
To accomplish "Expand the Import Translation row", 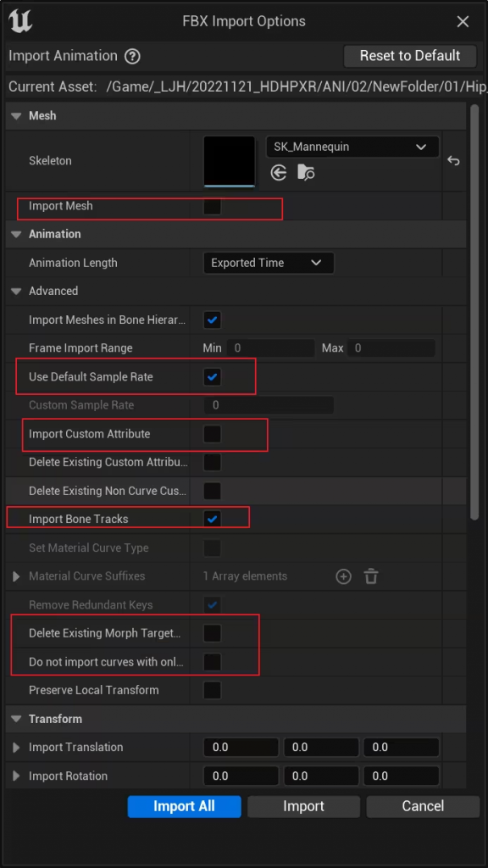I will (16, 748).
